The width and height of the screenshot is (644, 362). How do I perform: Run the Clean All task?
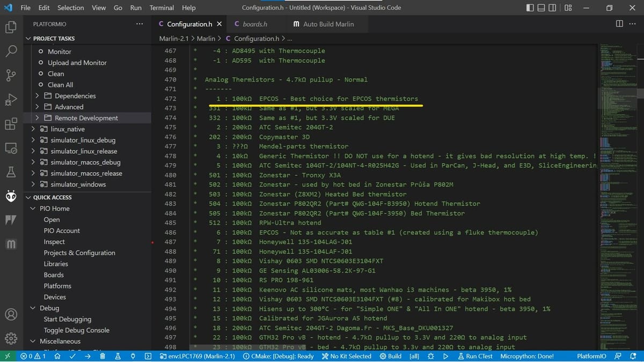tap(61, 85)
